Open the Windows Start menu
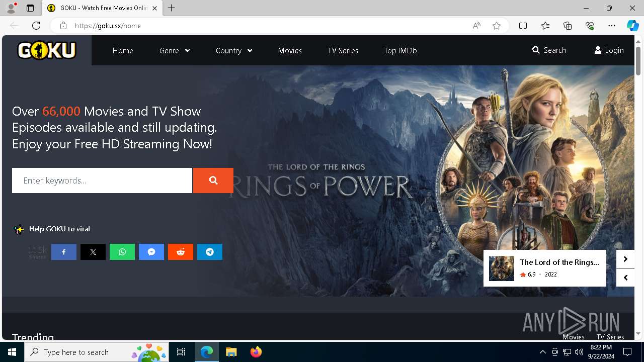This screenshot has width=644, height=362. click(x=12, y=352)
